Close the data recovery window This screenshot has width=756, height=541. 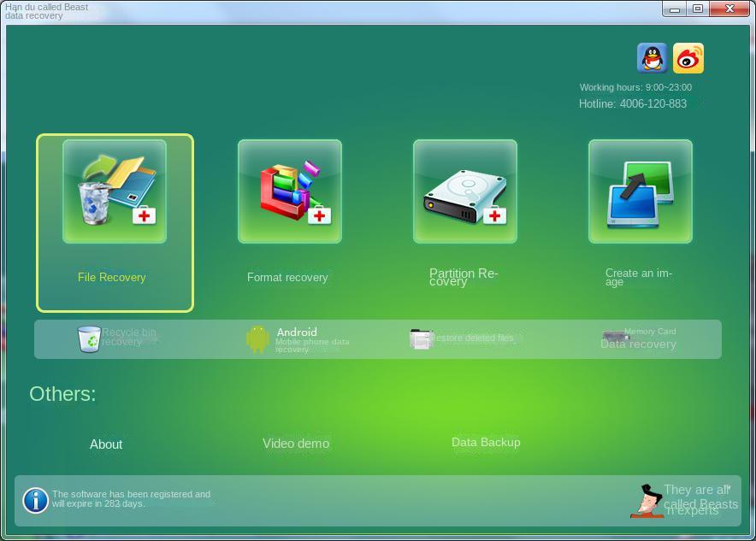(x=730, y=9)
